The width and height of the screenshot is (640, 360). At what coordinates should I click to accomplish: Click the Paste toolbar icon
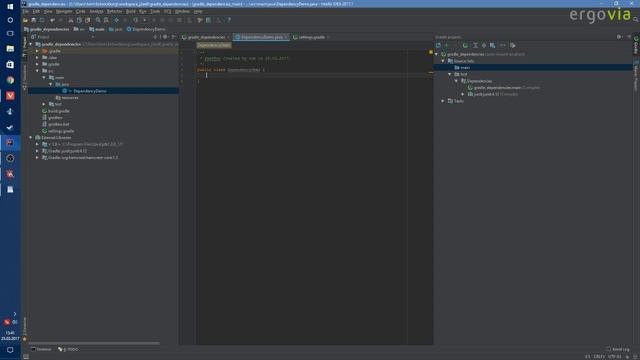point(87,20)
